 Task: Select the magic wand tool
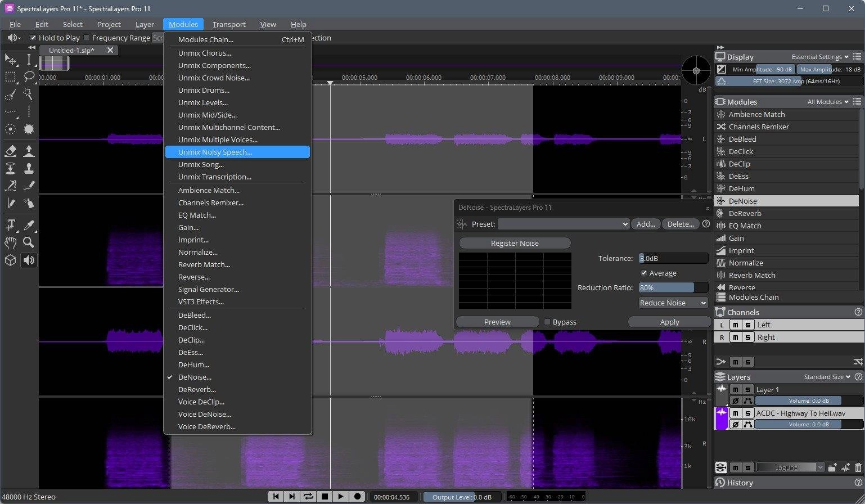pos(29,94)
